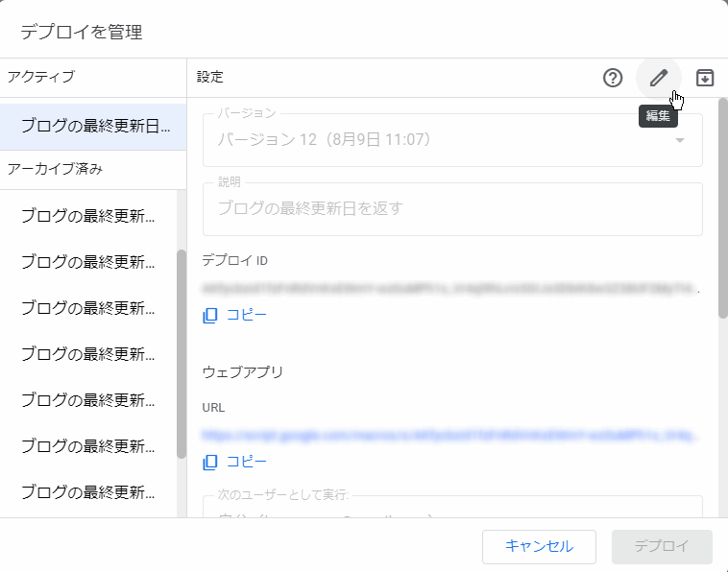Screen dimensions: 728x572
Task: Click the ウェブアプリ heading
Action: pyautogui.click(x=243, y=372)
